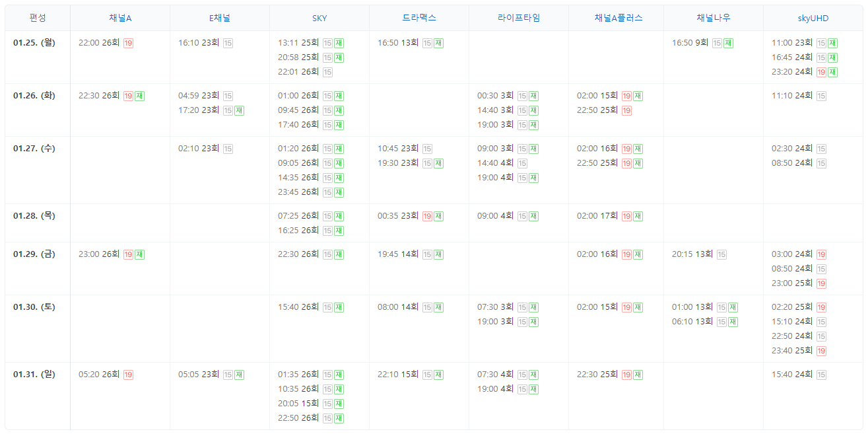Image resolution: width=868 pixels, height=436 pixels.
Task: Click the green 재 badge beside SKY 20:05 15회
Action: click(339, 404)
